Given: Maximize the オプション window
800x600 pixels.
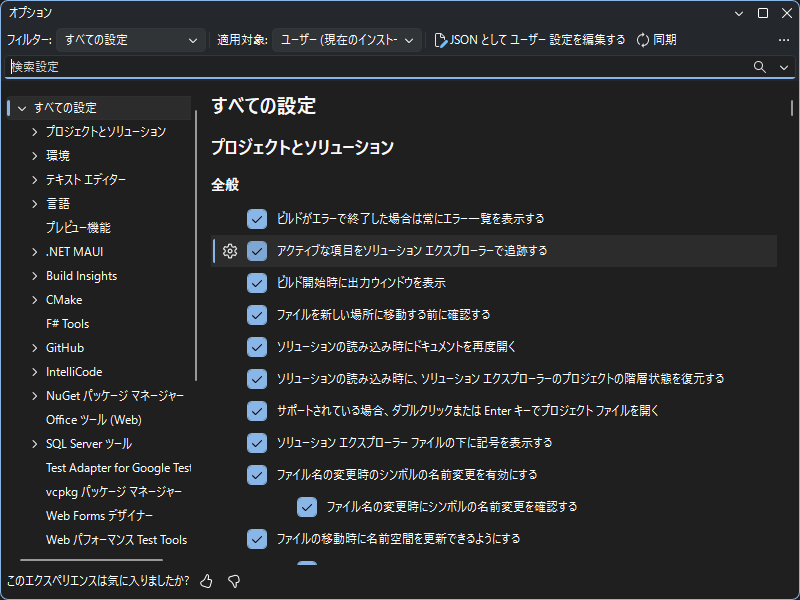Looking at the screenshot, I should (763, 13).
